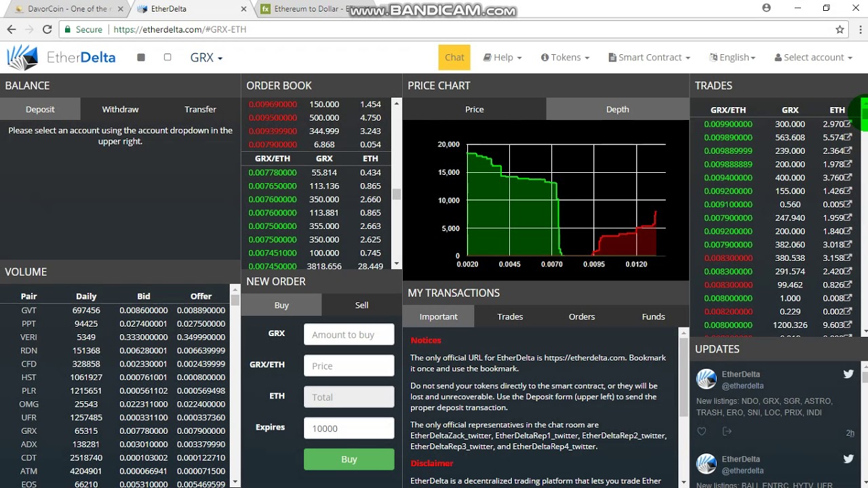Open transaction link for the 239.000 GRX trade

pos(848,151)
